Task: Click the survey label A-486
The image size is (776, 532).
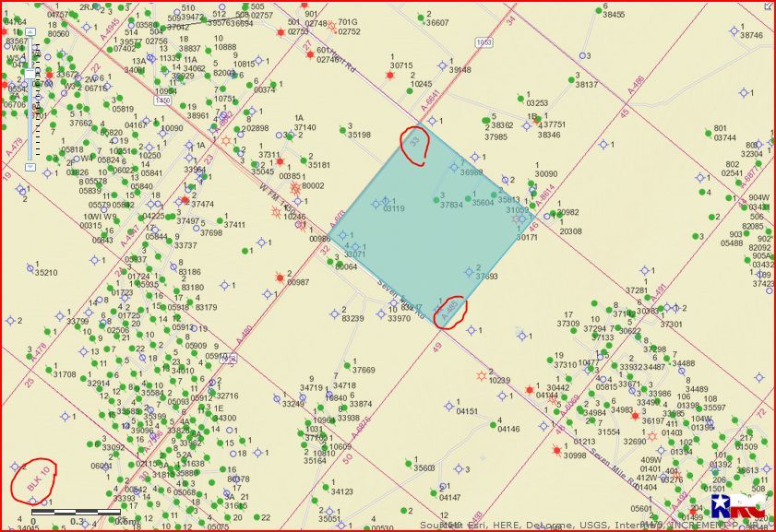Action: (636, 85)
